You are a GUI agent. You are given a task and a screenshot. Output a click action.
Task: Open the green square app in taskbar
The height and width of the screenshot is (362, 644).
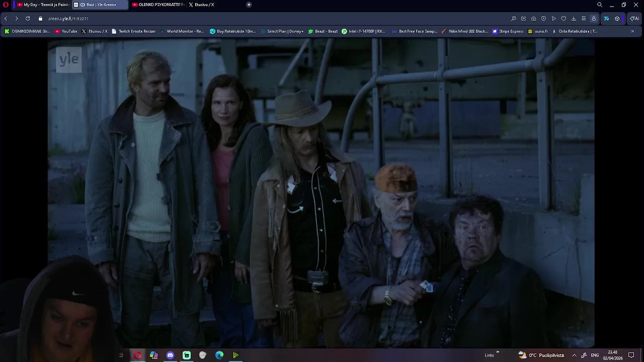pyautogui.click(x=187, y=355)
